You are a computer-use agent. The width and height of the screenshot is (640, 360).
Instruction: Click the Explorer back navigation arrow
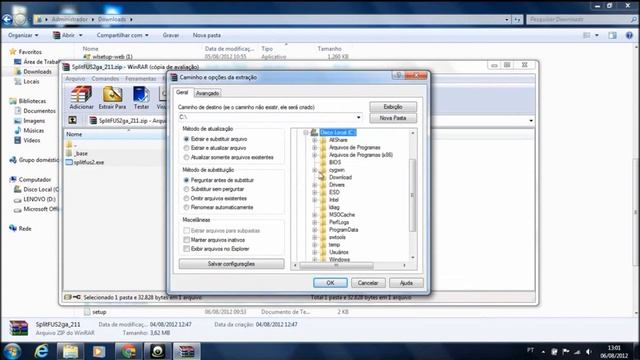coord(7,19)
